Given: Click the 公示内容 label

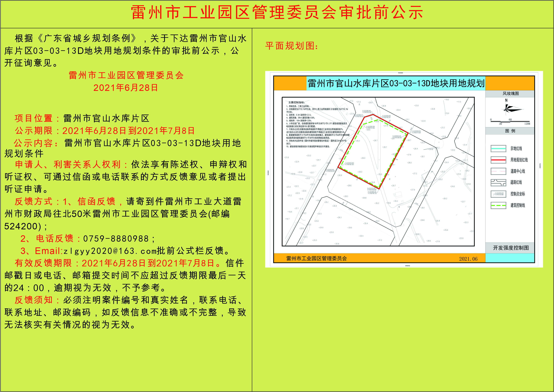Looking at the screenshot, I should click(x=36, y=143).
